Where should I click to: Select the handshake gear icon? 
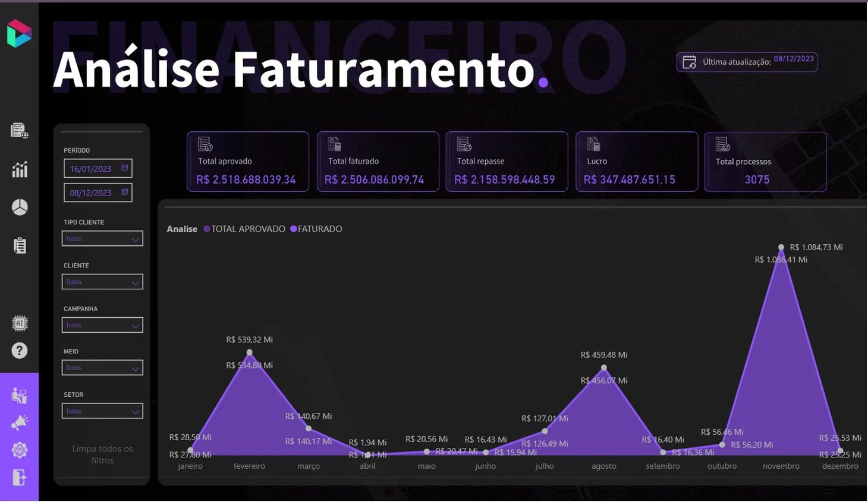coord(20,450)
